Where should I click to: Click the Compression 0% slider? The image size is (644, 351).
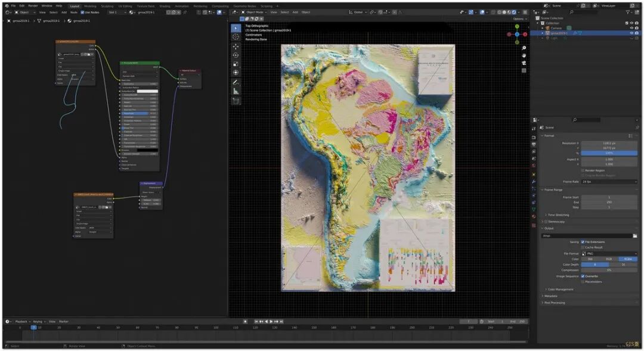(609, 270)
